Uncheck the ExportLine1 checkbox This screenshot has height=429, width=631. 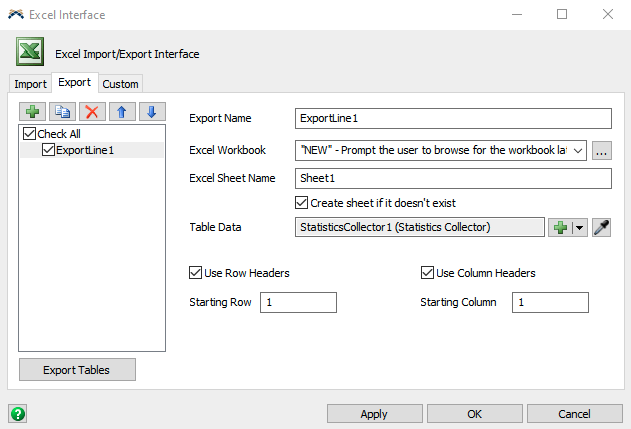tap(48, 150)
